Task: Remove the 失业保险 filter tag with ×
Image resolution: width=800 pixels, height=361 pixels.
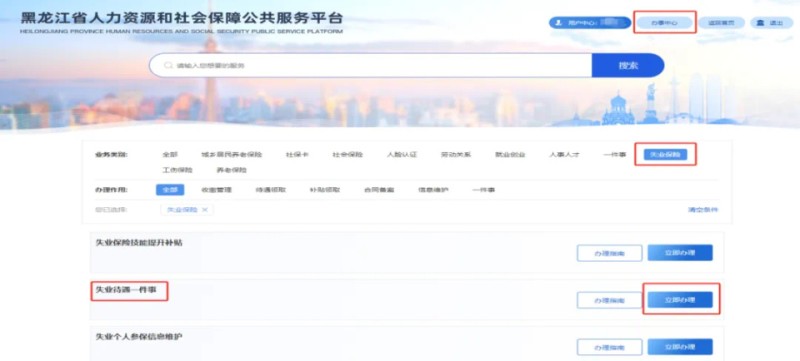Action: (205, 210)
